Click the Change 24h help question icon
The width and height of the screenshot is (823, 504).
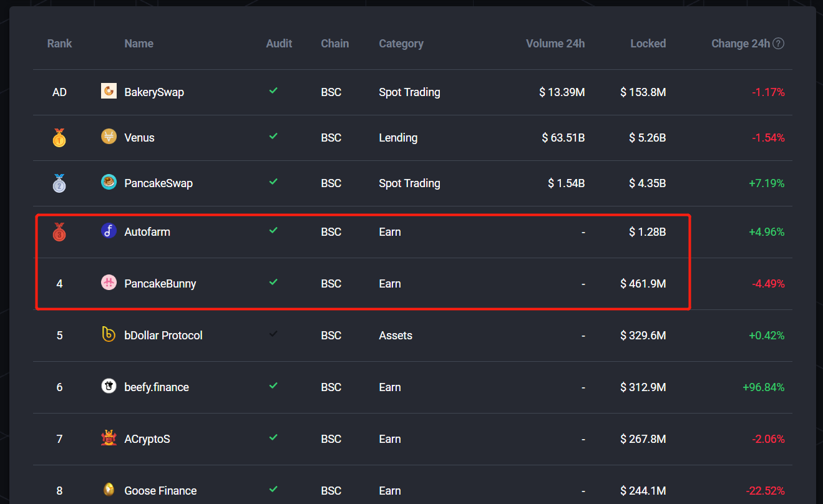coord(779,44)
